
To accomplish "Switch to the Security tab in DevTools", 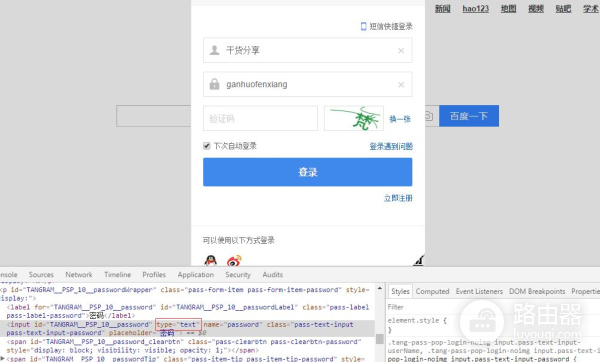I will 238,274.
